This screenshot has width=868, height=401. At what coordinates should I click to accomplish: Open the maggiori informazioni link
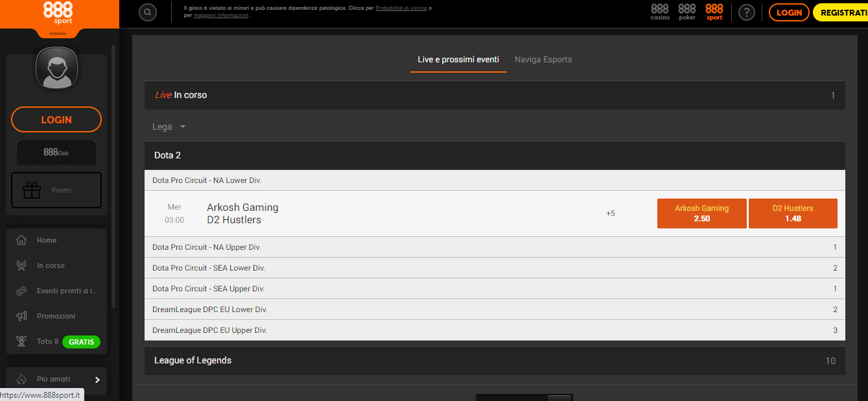click(x=220, y=15)
